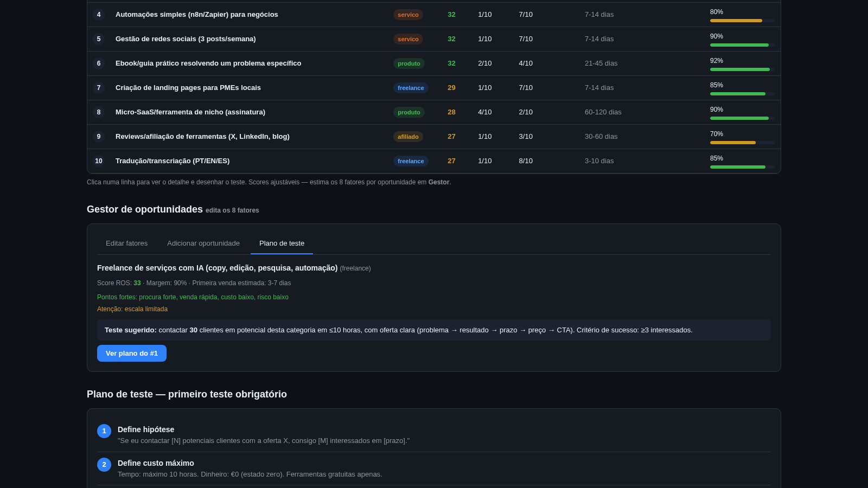This screenshot has width=868, height=488.
Task: Click rank badge 4 in the table
Action: coord(99,15)
